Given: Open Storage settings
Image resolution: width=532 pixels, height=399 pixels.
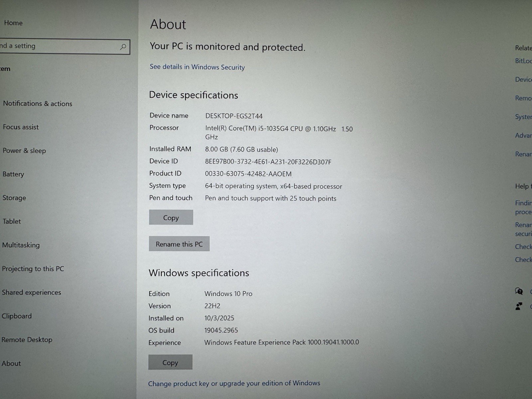Looking at the screenshot, I should [x=14, y=198].
